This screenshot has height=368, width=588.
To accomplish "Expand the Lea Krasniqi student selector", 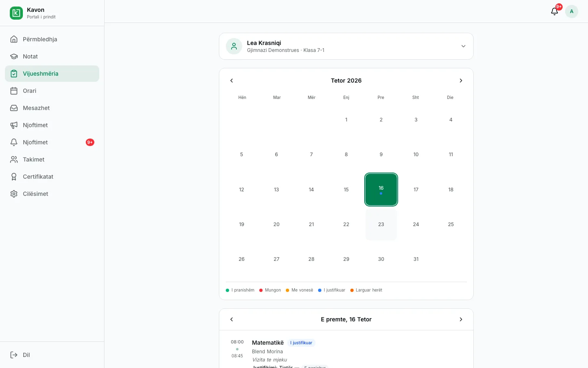I will (x=346, y=46).
